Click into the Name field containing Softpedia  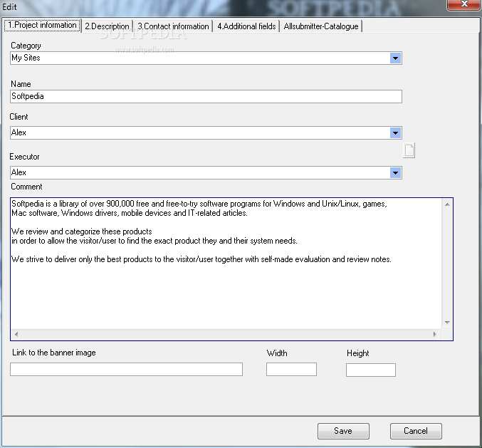(x=206, y=97)
